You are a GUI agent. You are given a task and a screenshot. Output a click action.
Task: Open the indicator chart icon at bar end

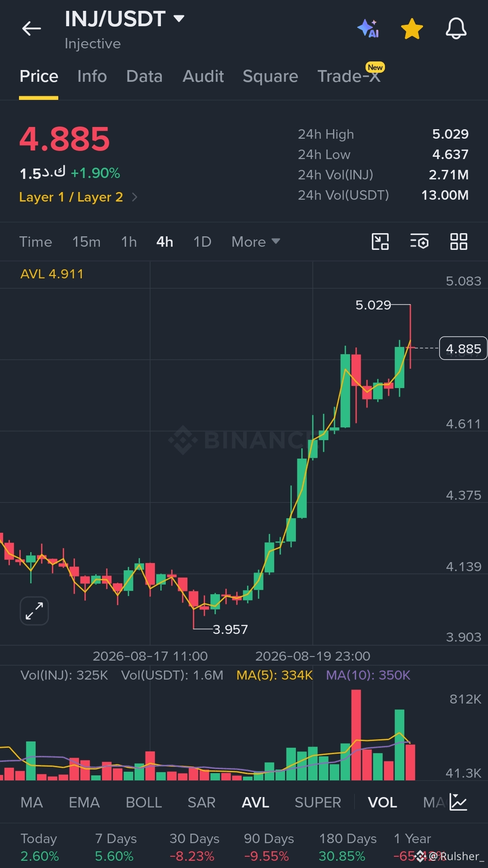pos(458,802)
